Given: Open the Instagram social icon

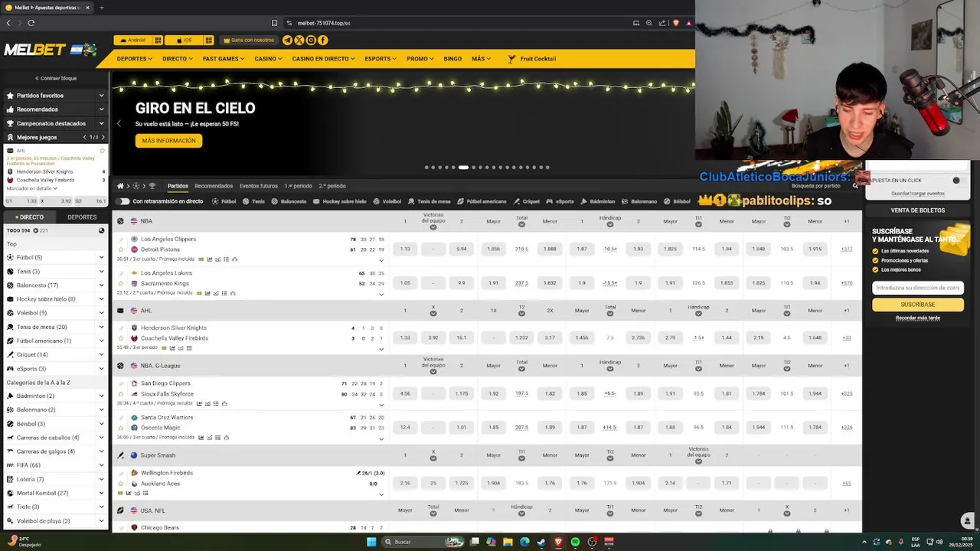Looking at the screenshot, I should [311, 40].
